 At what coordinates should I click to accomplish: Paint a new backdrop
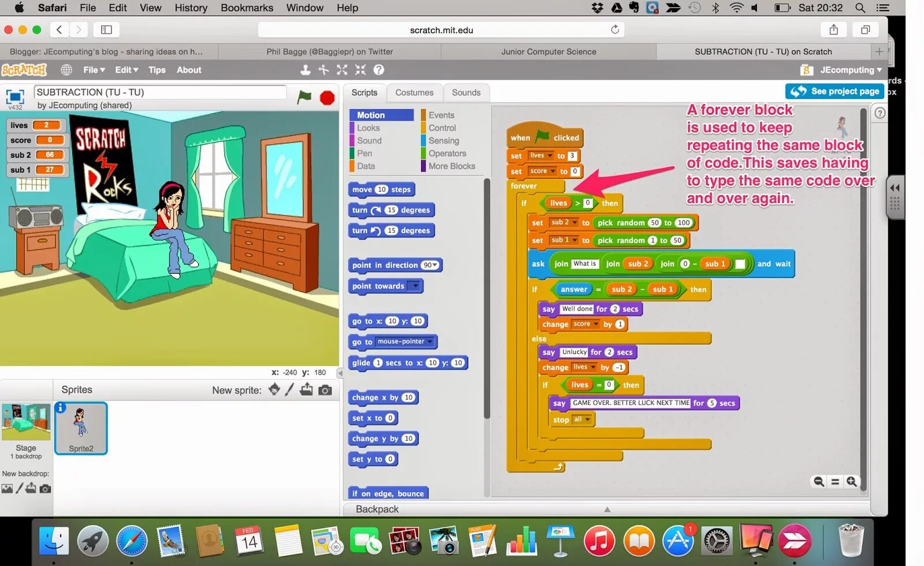tap(19, 488)
